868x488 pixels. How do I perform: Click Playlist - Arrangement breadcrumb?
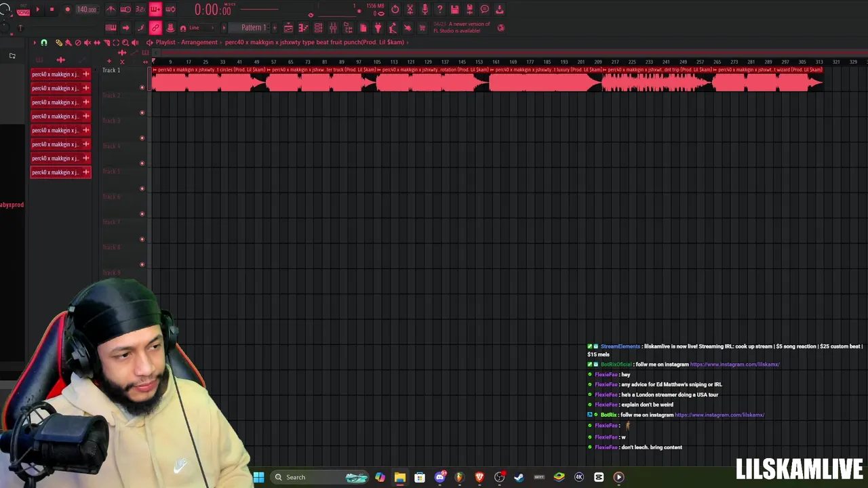[186, 42]
